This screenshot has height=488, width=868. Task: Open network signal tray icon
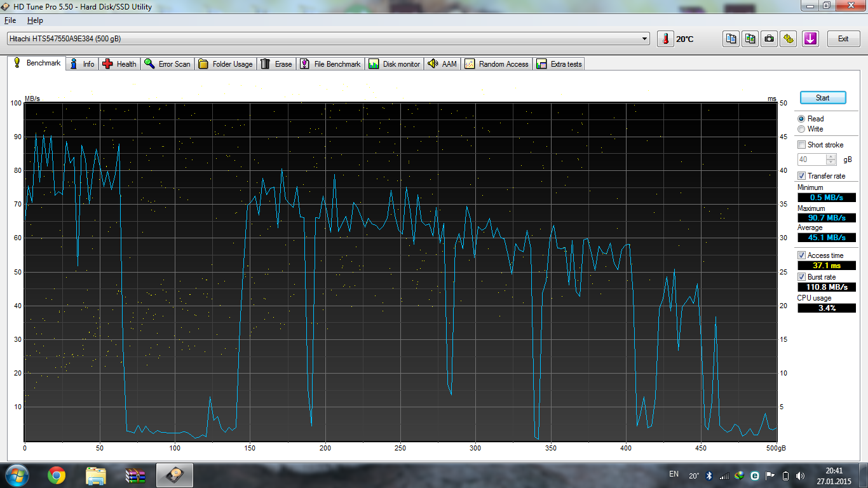(724, 475)
